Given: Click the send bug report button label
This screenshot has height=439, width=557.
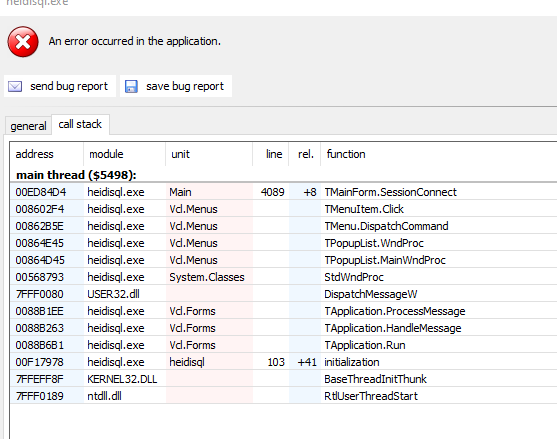Looking at the screenshot, I should pyautogui.click(x=69, y=86).
